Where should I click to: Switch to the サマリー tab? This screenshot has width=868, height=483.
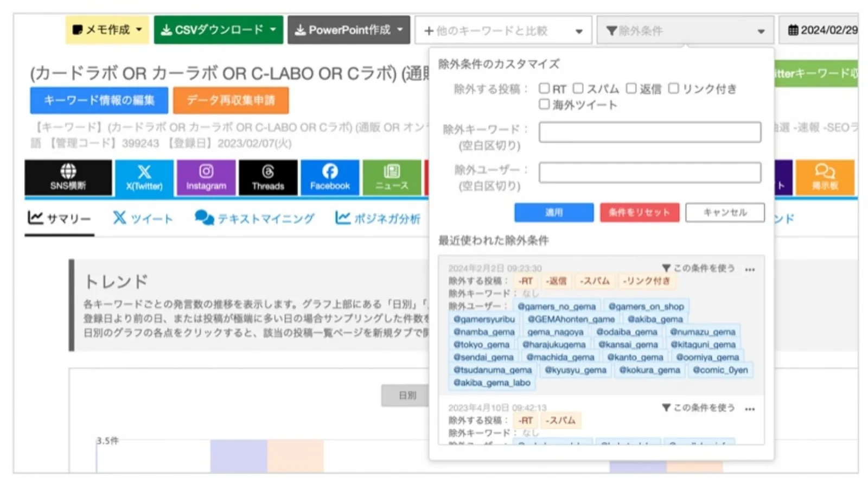tap(60, 219)
